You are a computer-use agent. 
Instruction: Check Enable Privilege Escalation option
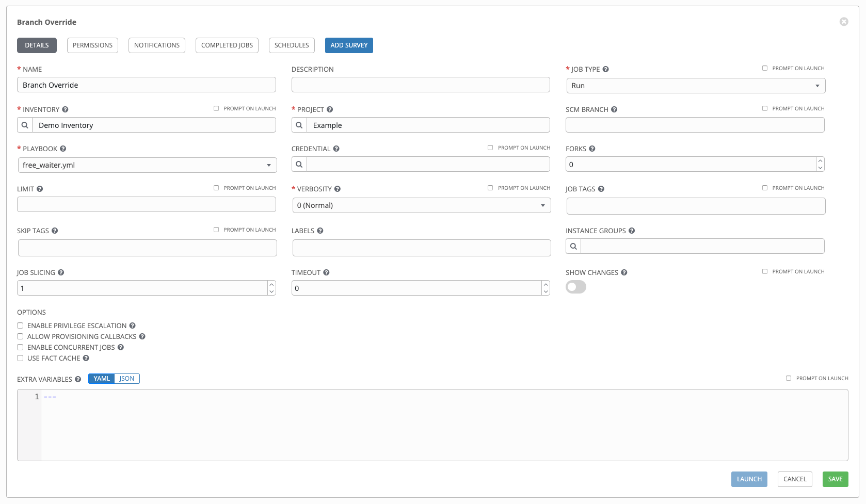pos(20,326)
